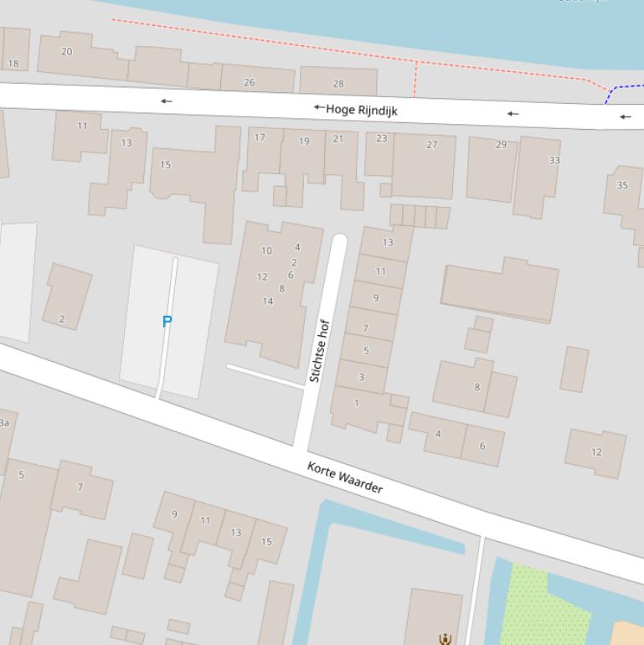Viewport: 644px width, 645px height.
Task: Click the blue parking P icon
Action: pyautogui.click(x=167, y=321)
